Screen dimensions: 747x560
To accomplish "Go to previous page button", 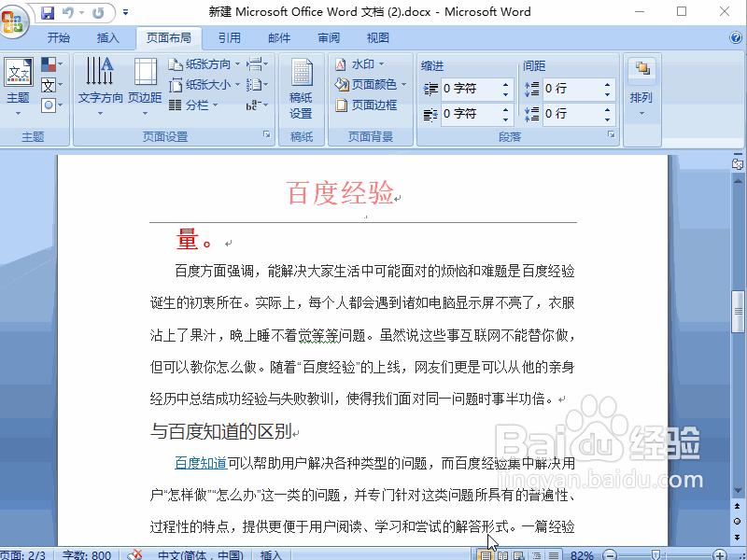I will click(x=738, y=506).
